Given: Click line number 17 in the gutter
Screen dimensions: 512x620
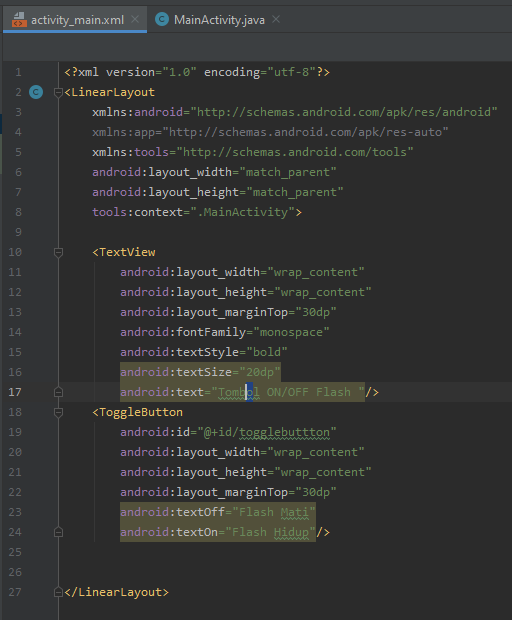Looking at the screenshot, I should [15, 392].
